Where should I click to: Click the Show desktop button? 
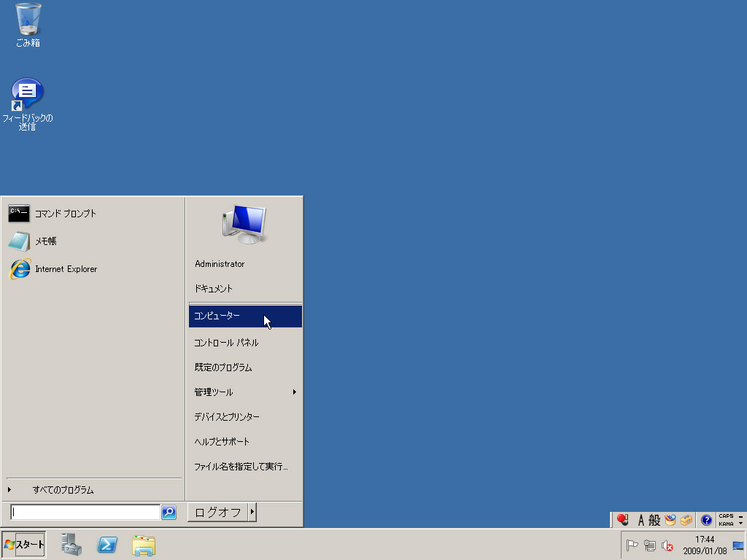738,545
